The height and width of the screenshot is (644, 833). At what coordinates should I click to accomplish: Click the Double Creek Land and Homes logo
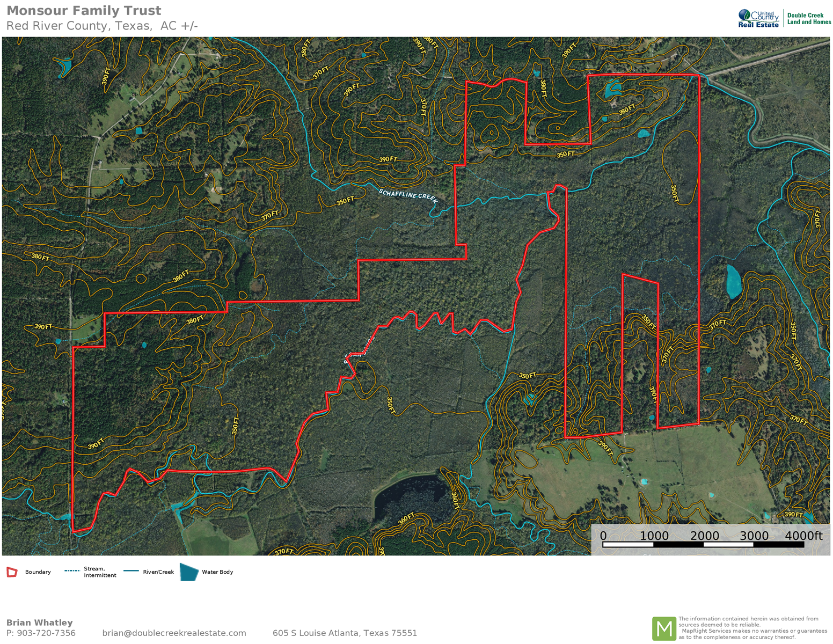click(809, 18)
